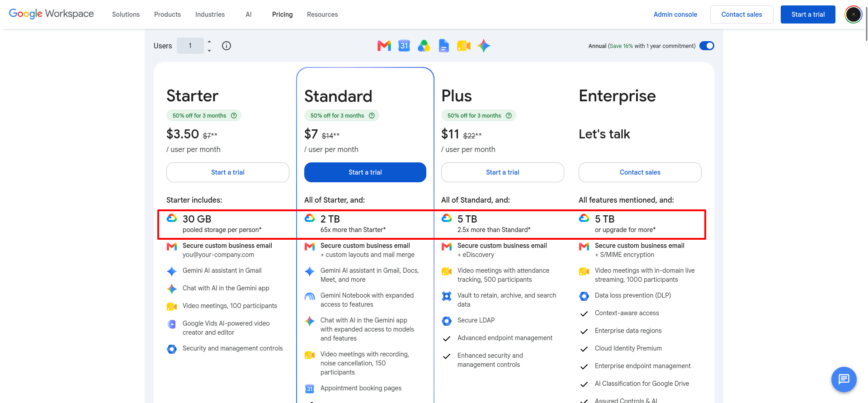Click 'Enterprise endpoint management' feature text

(643, 366)
